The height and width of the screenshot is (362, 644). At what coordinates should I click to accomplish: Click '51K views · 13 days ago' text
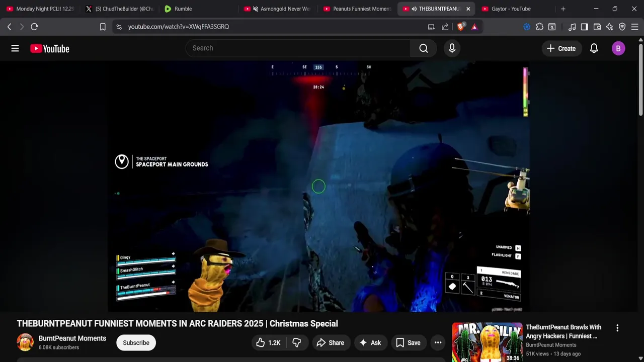tap(553, 354)
